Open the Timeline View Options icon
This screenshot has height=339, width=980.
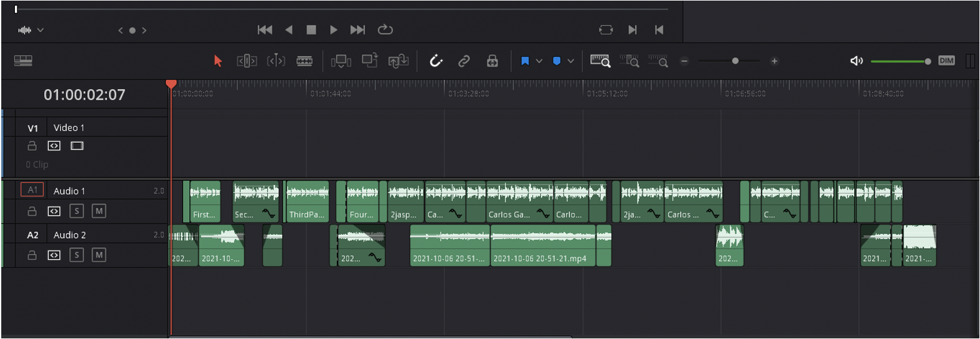23,61
